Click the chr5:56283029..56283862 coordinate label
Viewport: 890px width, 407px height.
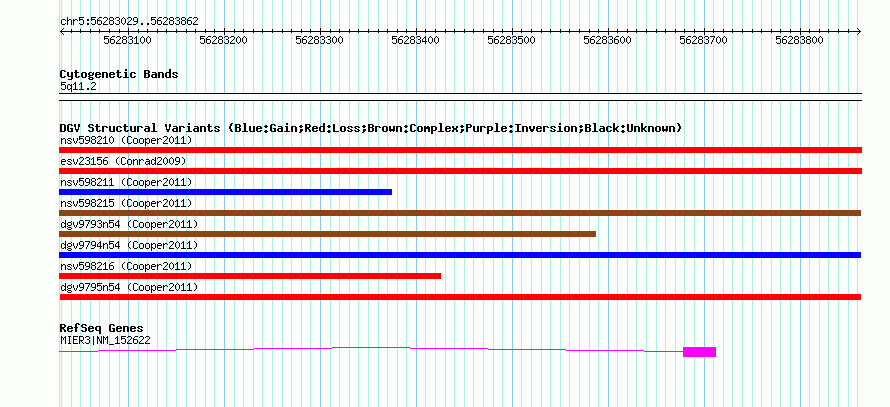[x=129, y=21]
